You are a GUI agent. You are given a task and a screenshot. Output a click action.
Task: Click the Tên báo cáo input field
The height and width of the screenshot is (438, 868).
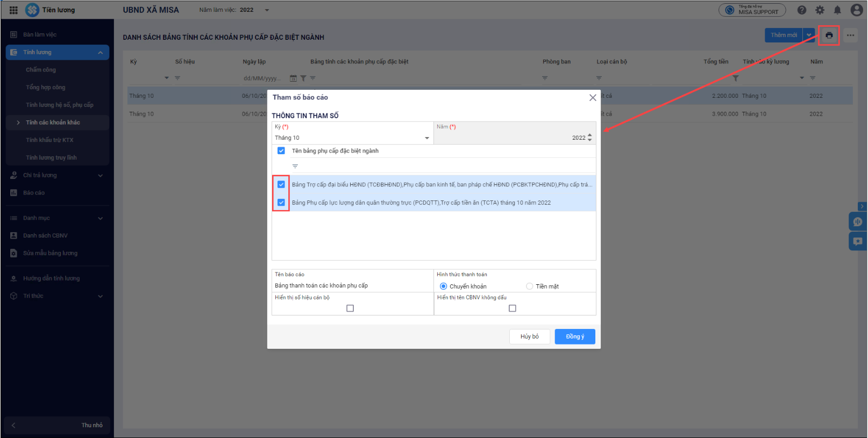point(352,286)
